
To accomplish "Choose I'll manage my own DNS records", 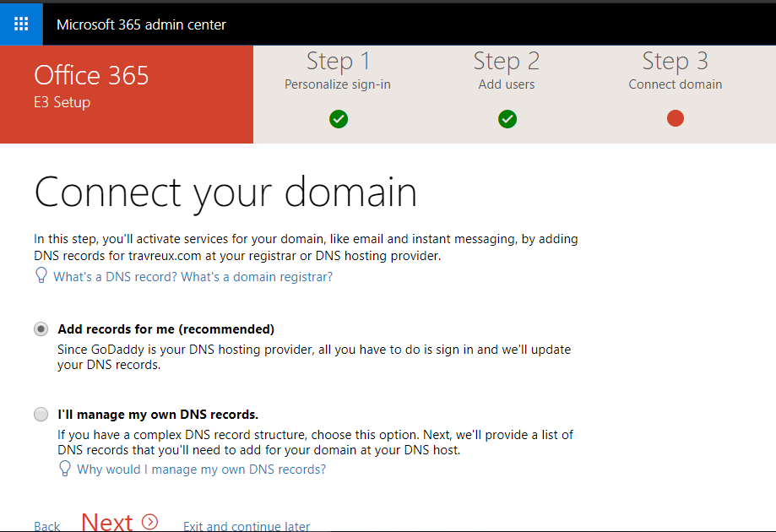I will [41, 414].
